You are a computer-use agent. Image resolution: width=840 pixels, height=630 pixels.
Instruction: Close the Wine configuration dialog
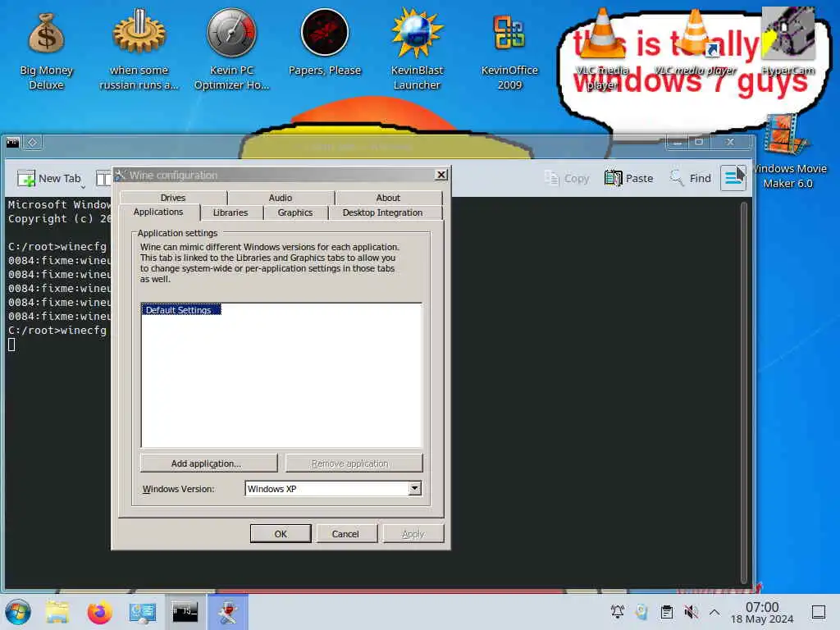[441, 175]
